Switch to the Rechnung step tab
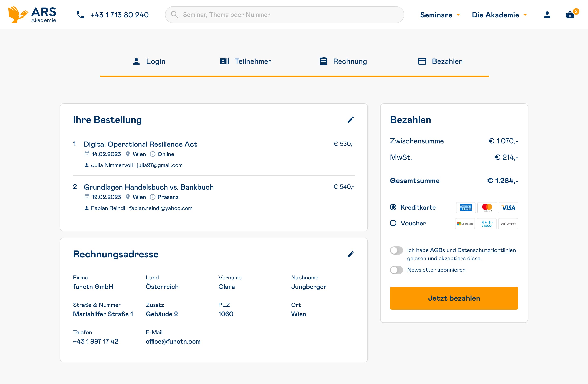This screenshot has width=588, height=384. coord(343,61)
